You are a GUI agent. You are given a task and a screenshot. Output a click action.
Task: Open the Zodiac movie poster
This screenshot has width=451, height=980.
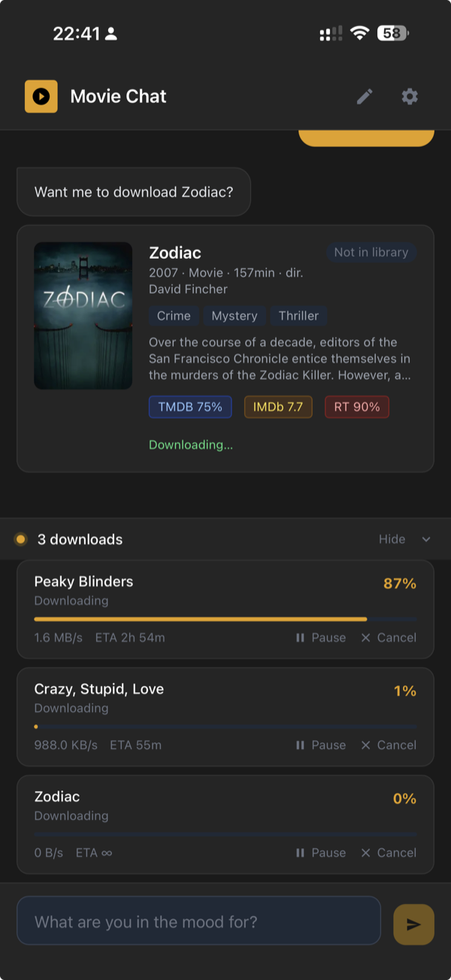click(x=83, y=315)
